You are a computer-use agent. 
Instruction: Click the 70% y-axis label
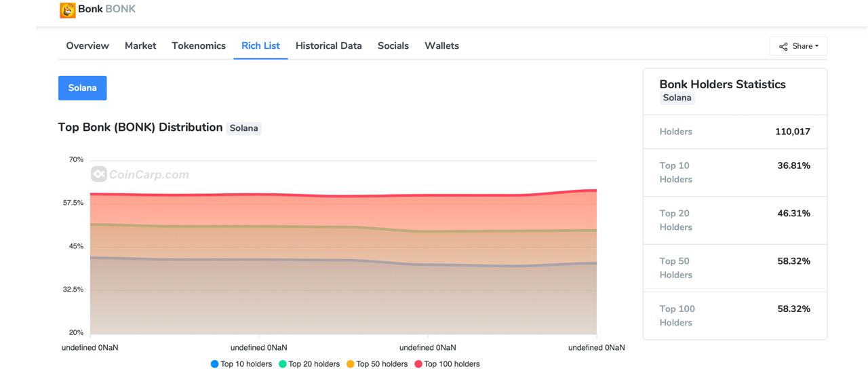(x=76, y=159)
